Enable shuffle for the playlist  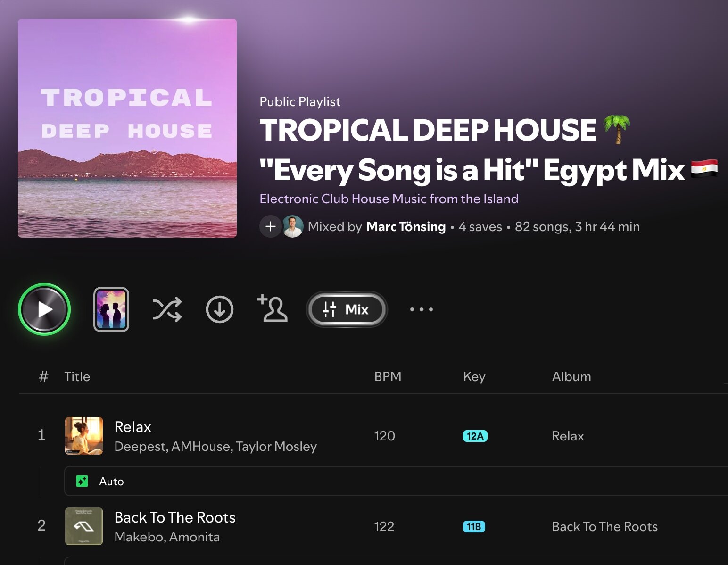point(167,309)
